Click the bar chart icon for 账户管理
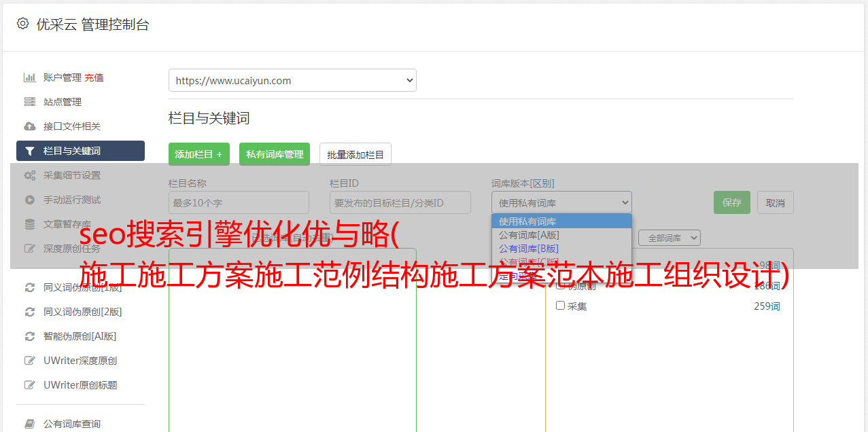The height and width of the screenshot is (432, 868). point(30,77)
